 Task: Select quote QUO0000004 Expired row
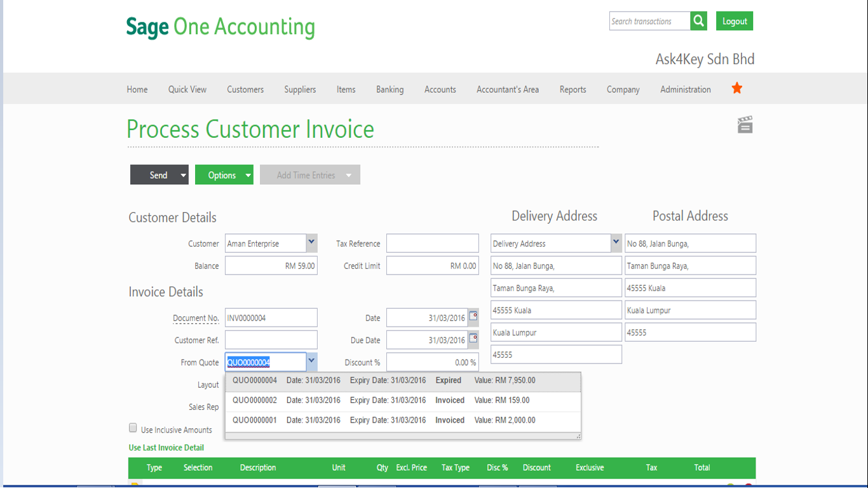(x=403, y=381)
